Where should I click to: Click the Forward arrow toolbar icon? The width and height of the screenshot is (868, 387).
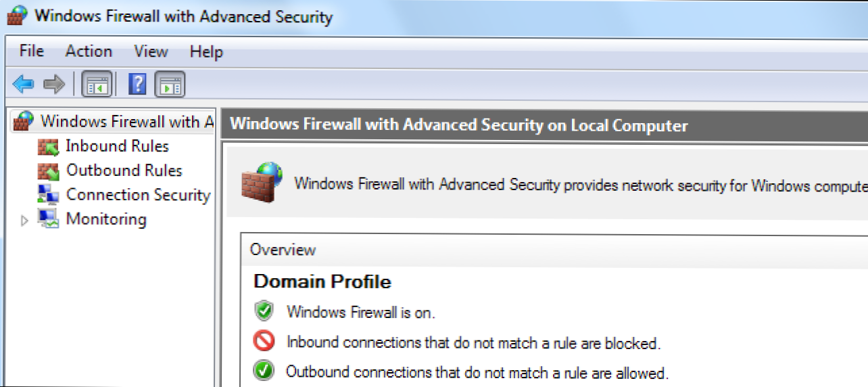pos(54,85)
